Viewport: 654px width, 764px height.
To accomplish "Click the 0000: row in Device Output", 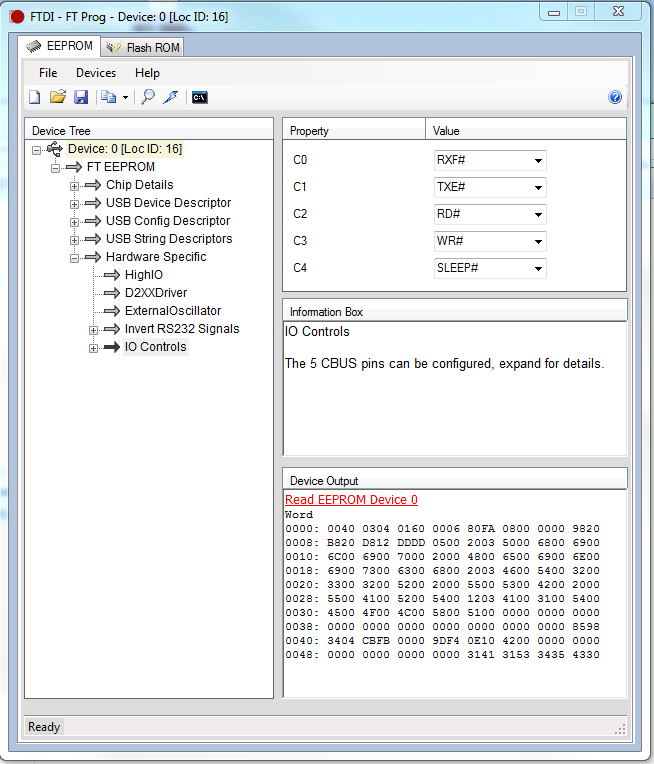I will click(x=442, y=529).
